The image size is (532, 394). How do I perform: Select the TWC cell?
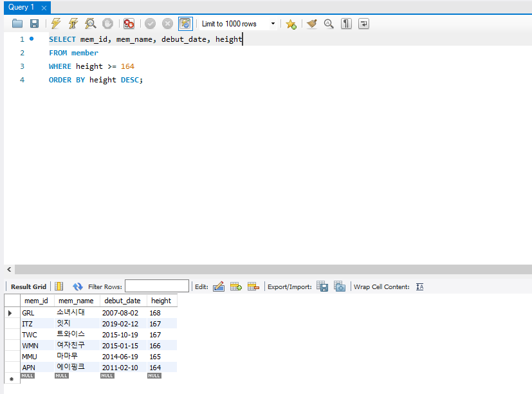click(x=37, y=335)
